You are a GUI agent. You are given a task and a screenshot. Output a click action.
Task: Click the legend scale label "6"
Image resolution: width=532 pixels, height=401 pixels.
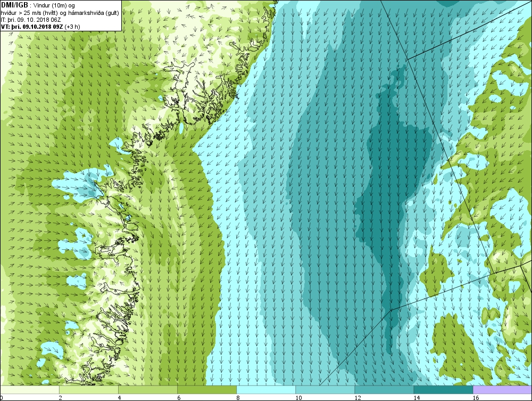(179, 398)
